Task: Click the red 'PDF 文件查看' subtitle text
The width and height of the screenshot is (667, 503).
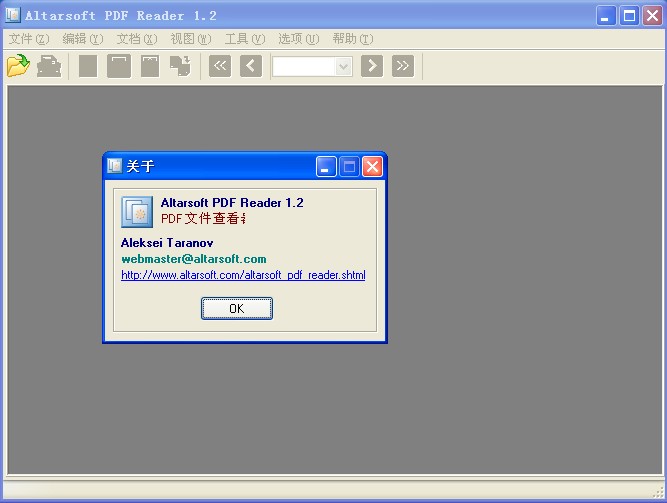Action: [203, 219]
